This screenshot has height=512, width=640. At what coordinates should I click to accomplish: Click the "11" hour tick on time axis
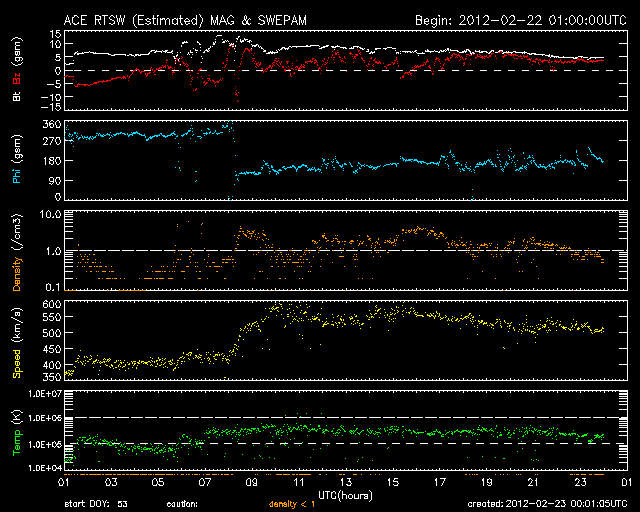pyautogui.click(x=299, y=483)
